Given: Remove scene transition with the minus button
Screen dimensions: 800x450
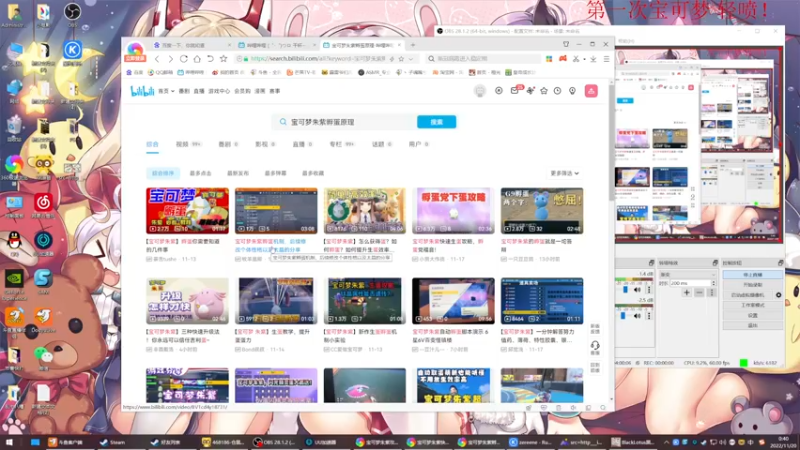Looking at the screenshot, I should pos(699,292).
